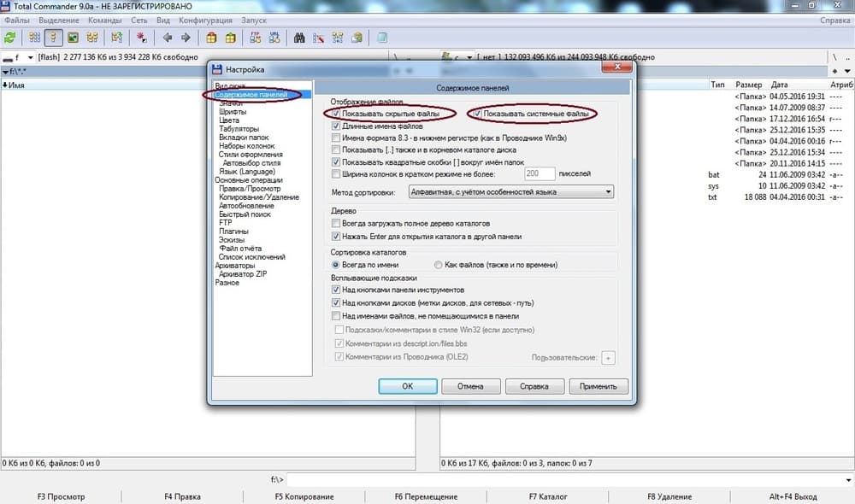Open the 'Файлы' menu

[17, 21]
